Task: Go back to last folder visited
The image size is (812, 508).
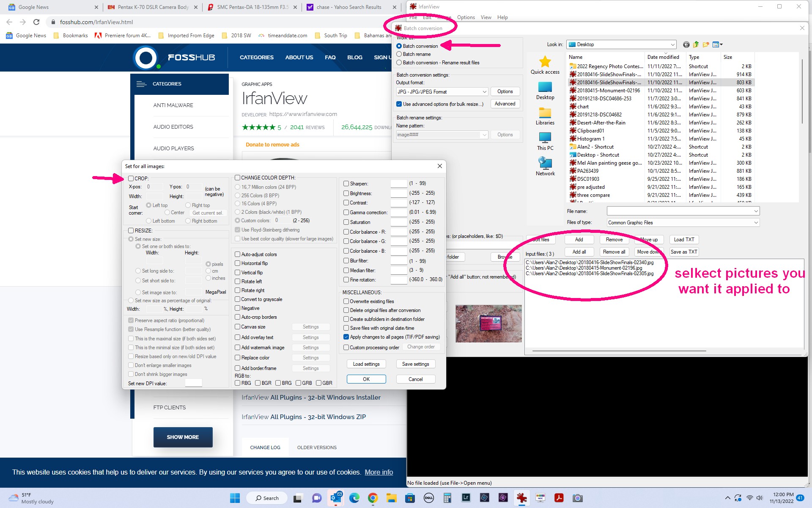Action: point(686,44)
